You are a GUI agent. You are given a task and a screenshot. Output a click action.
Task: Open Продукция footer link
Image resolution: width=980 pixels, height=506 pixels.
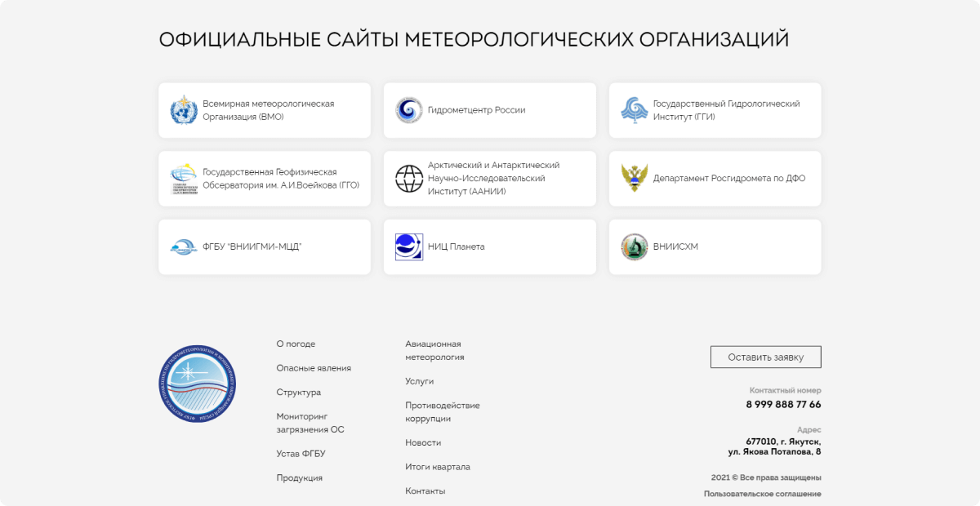click(x=300, y=478)
